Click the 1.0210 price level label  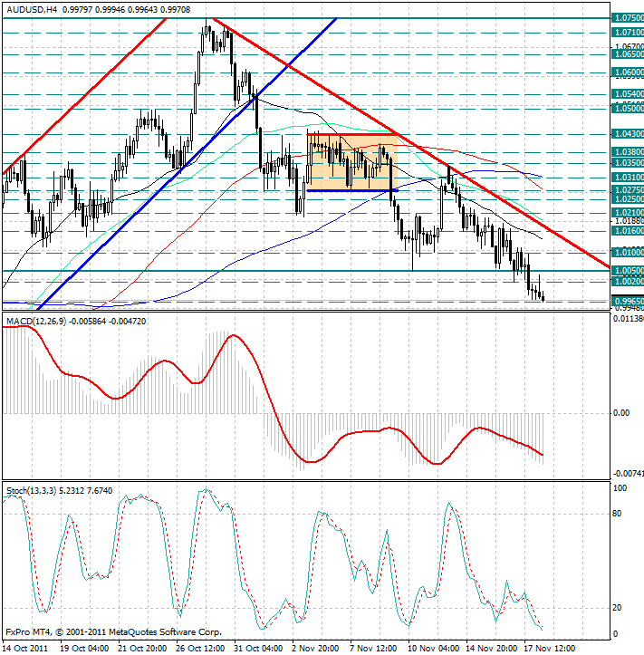pos(628,213)
